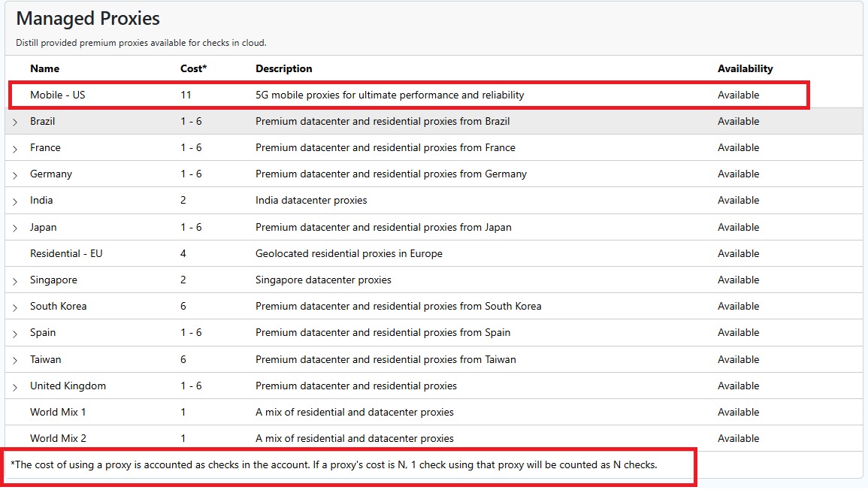Expand the Germany proxy row chevron
Image resolution: width=868 pixels, height=490 pixels.
click(15, 174)
